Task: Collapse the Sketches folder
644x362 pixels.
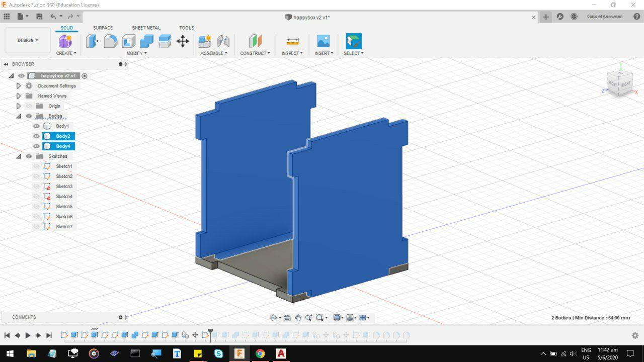Action: [19, 156]
